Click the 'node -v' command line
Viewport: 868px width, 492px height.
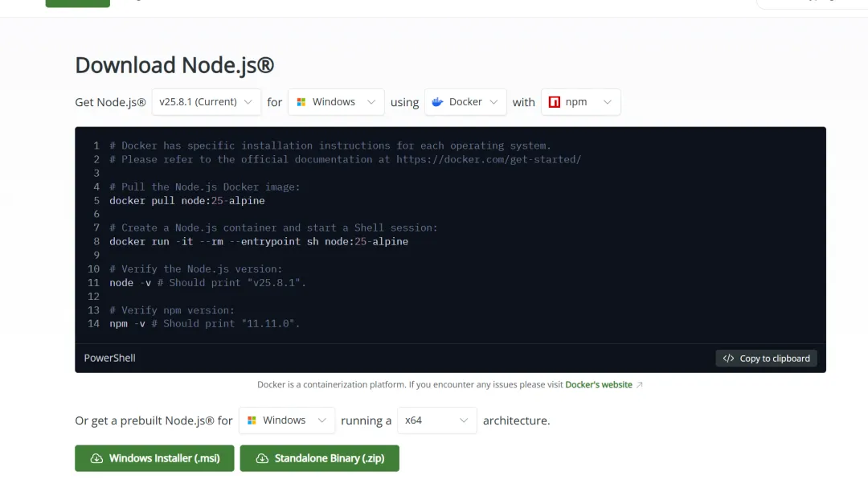207,282
